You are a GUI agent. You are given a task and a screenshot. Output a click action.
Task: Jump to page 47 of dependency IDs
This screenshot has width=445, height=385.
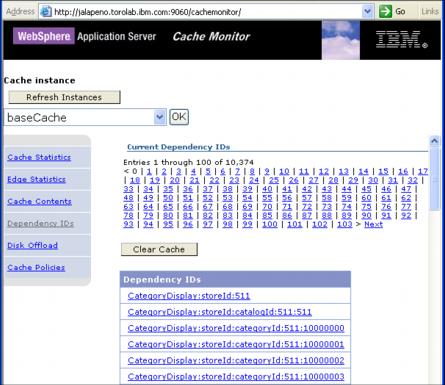(406, 189)
